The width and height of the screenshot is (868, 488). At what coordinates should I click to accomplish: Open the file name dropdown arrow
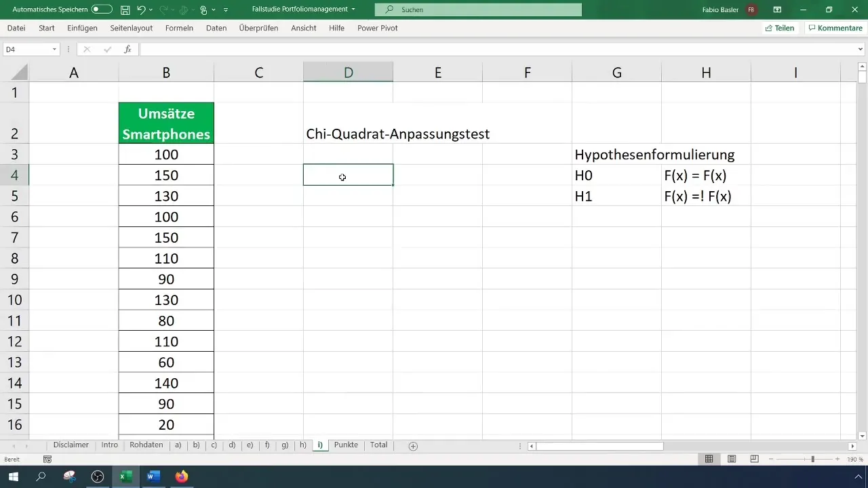tap(353, 9)
